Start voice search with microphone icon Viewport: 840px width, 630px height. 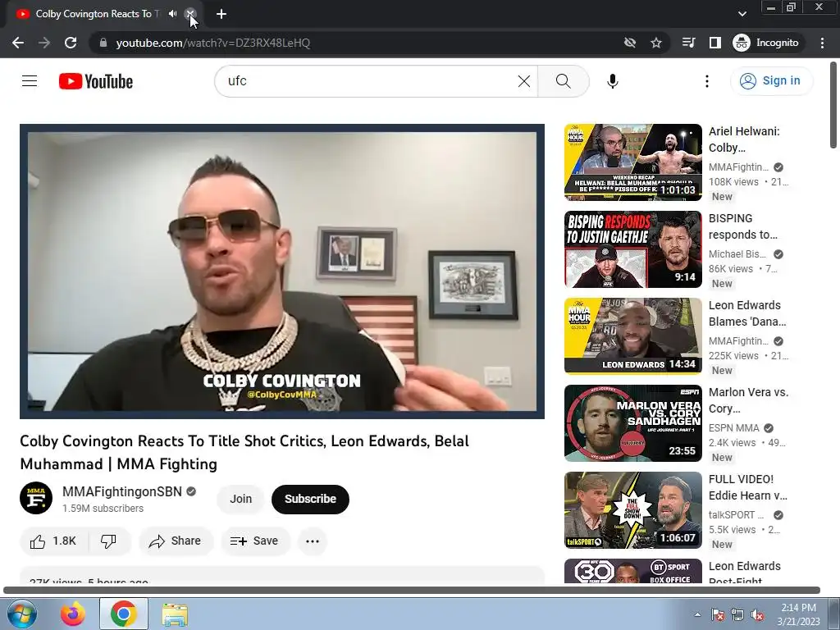[x=612, y=81]
